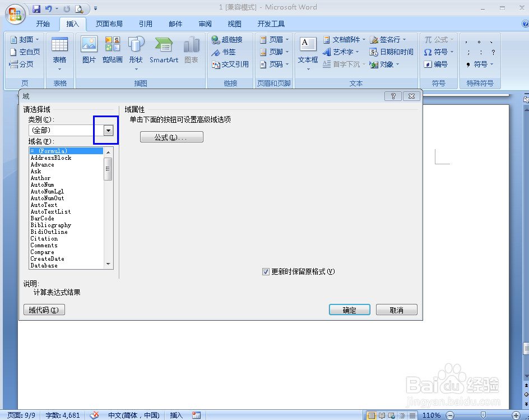Click the 110% zoom level
Image resolution: width=529 pixels, height=420 pixels.
[x=431, y=416]
